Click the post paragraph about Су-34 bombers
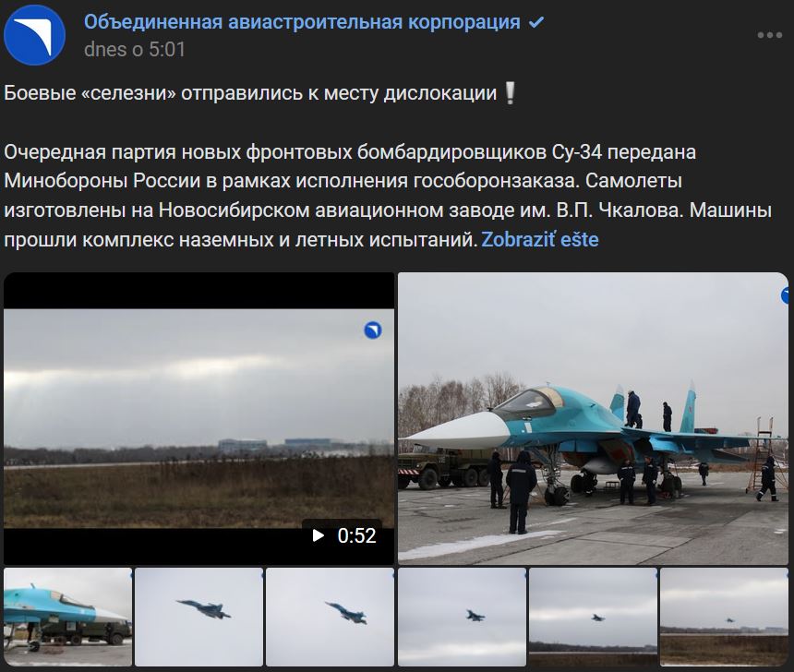The height and width of the screenshot is (672, 794). [388, 196]
